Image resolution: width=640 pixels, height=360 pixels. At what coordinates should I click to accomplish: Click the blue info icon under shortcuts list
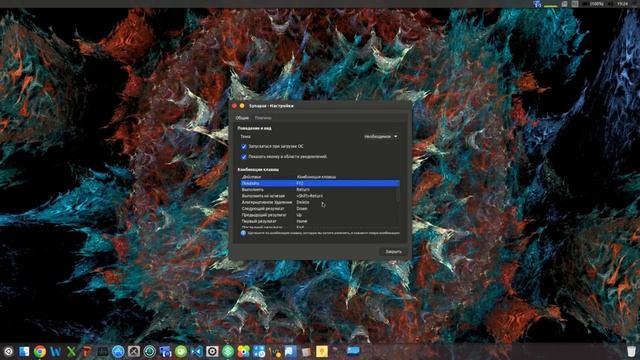pos(243,233)
